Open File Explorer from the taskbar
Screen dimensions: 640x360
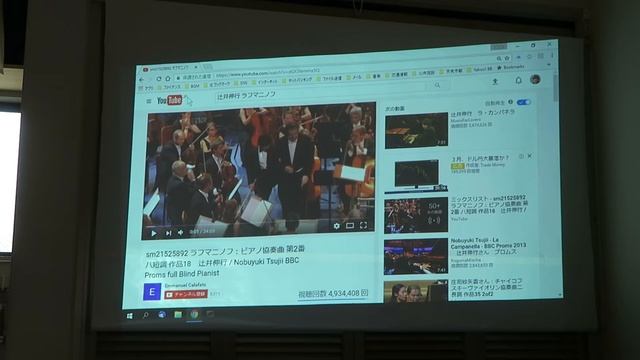[178, 314]
